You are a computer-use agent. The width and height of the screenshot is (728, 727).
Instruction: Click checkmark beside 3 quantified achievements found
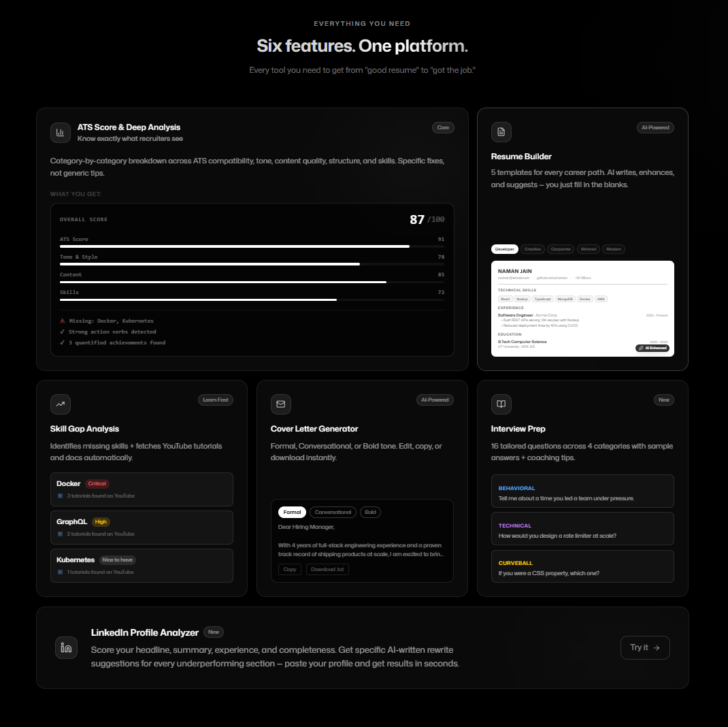[x=62, y=342]
